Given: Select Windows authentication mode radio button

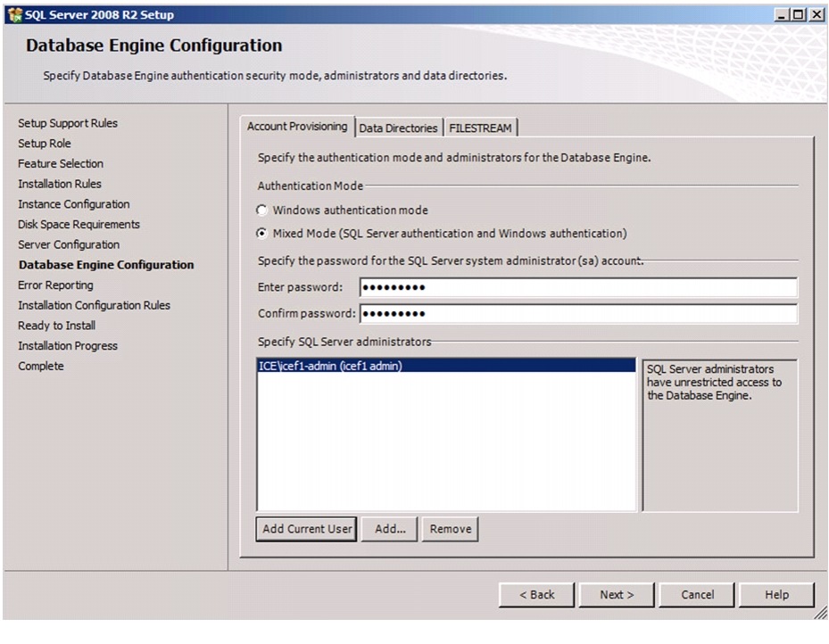Looking at the screenshot, I should click(x=261, y=211).
